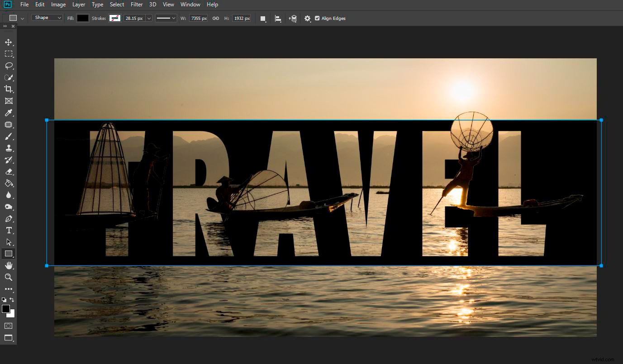623x364 pixels.
Task: Activate the Lasso tool
Action: coord(9,66)
